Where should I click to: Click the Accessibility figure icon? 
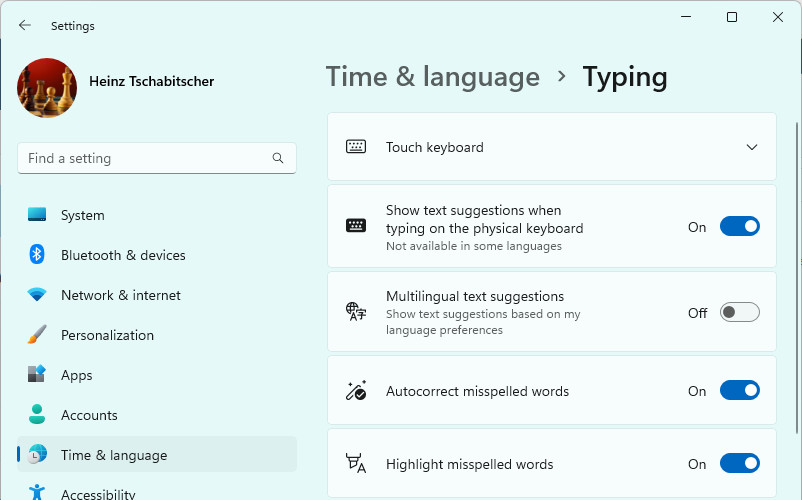(37, 492)
